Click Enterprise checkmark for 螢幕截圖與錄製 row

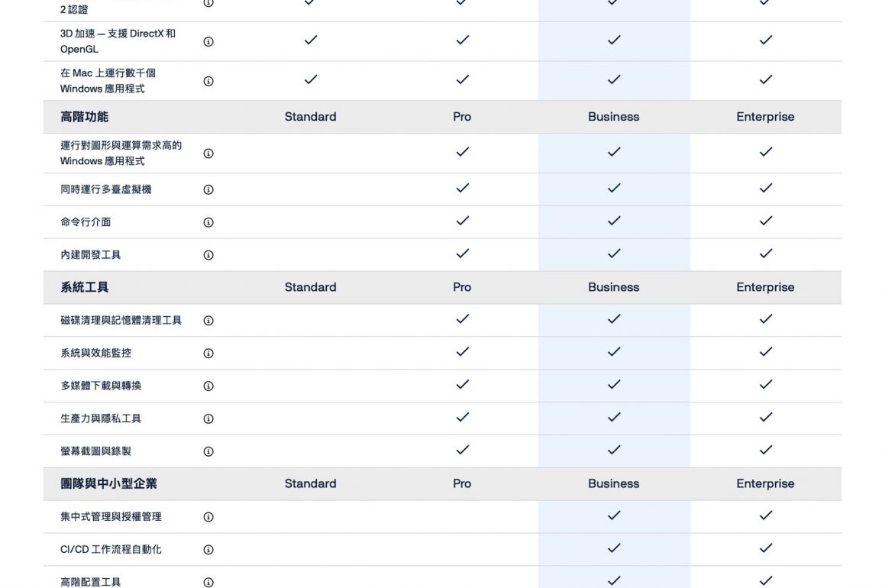765,450
